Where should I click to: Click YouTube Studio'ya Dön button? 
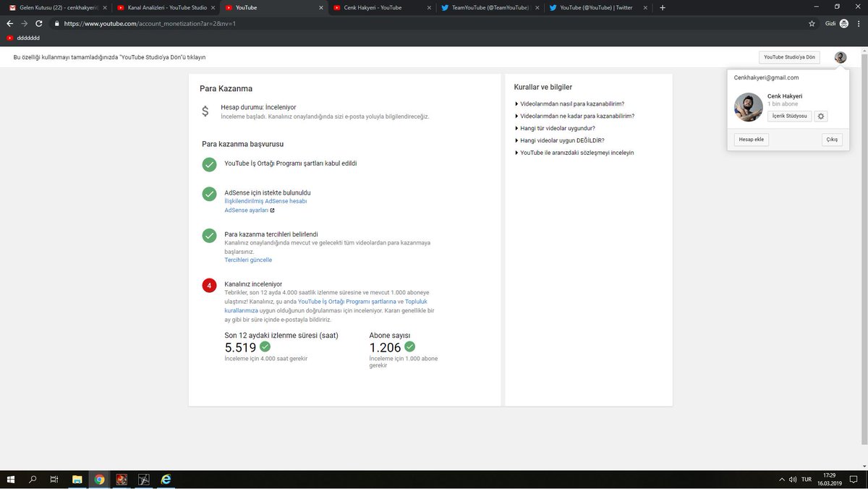point(789,57)
